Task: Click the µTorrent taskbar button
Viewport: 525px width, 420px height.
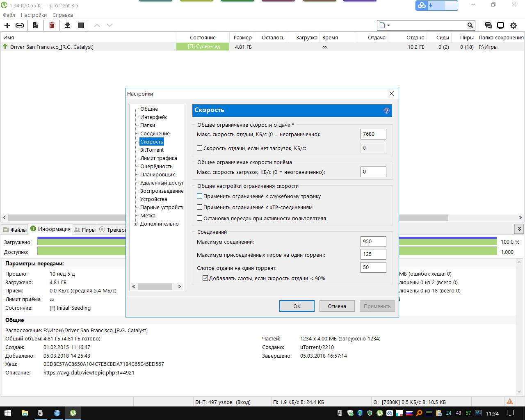Action: click(x=73, y=413)
